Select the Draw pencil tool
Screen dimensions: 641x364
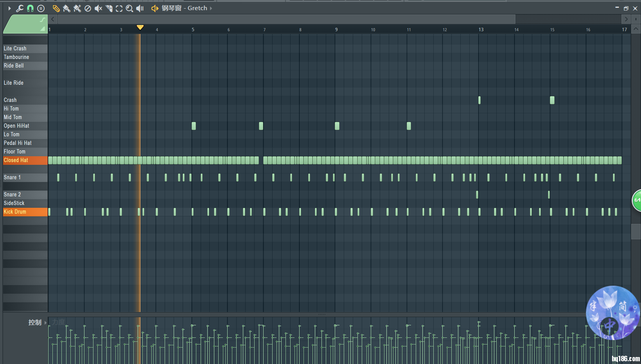pos(56,8)
